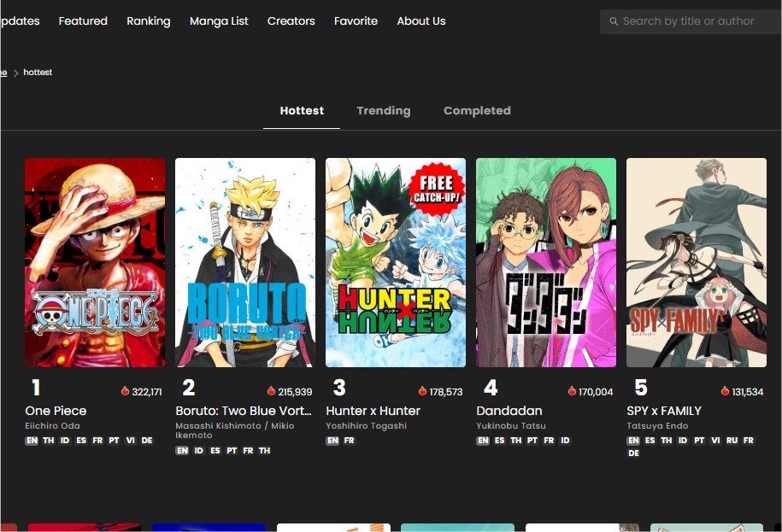This screenshot has width=782, height=532.
Task: Select EN language badge under Hunter x Hunter
Action: 332,441
